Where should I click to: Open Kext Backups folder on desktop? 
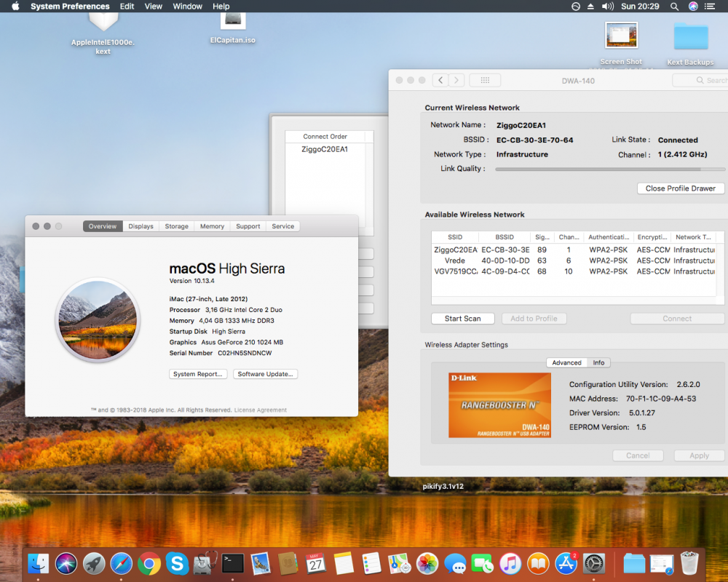(x=690, y=44)
